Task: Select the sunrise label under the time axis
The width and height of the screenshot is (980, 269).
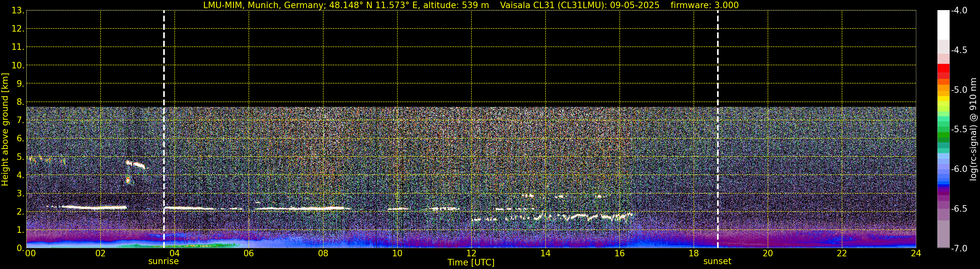Action: pyautogui.click(x=163, y=262)
